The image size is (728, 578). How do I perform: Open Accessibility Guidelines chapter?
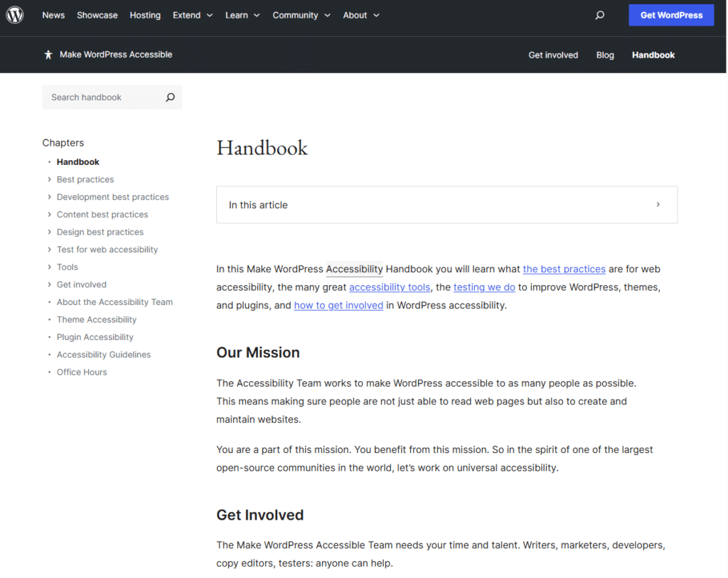pyautogui.click(x=104, y=355)
